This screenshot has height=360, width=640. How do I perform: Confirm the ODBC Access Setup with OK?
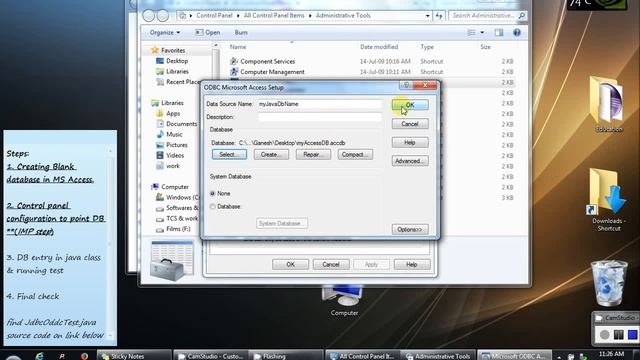pos(410,105)
